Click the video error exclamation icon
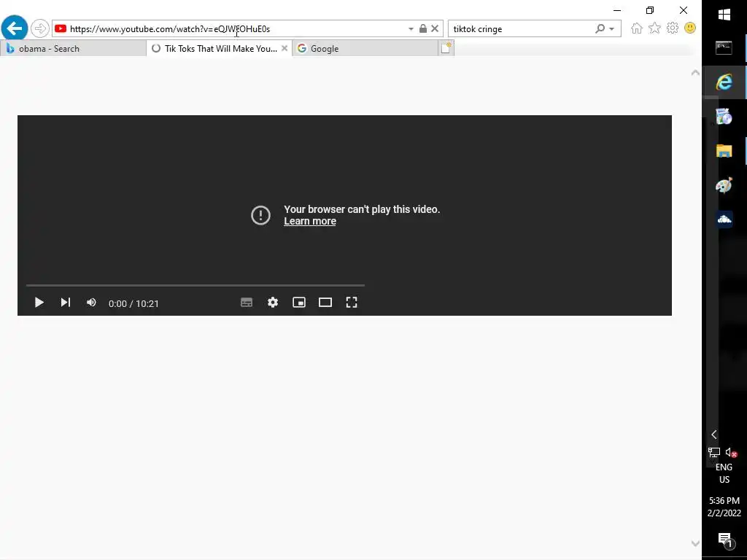This screenshot has width=747, height=560. (x=260, y=215)
